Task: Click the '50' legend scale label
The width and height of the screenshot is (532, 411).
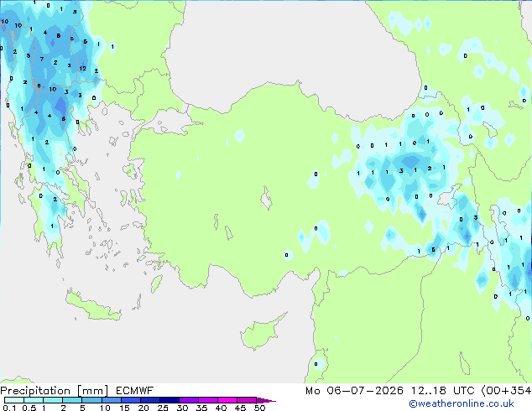Action: (x=259, y=408)
